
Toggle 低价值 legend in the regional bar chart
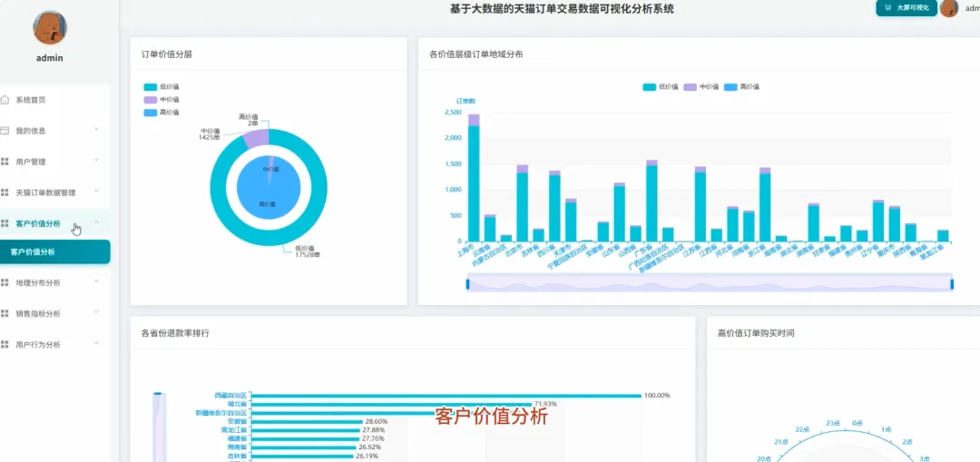(660, 87)
